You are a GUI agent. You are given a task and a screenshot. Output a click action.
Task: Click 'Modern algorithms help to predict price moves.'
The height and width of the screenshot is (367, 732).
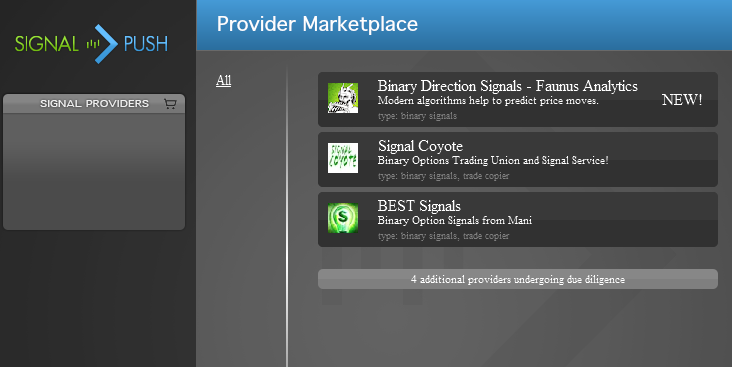[x=488, y=101]
